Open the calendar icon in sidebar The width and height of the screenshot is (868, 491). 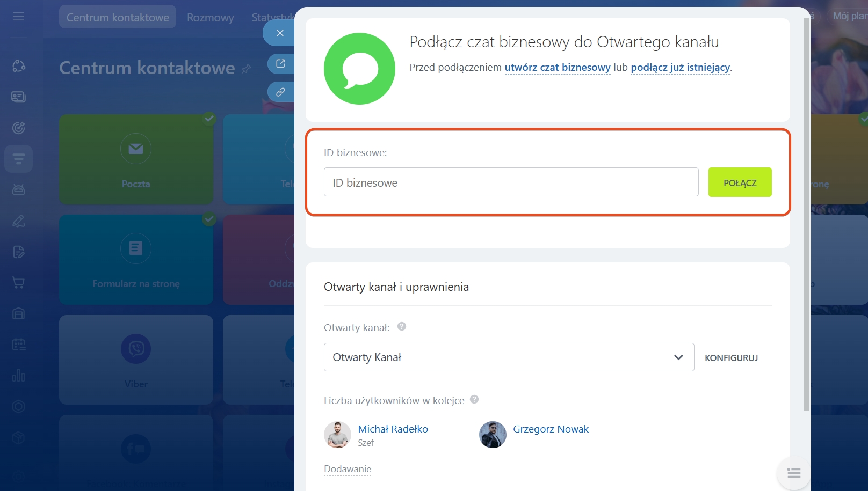pos(19,345)
